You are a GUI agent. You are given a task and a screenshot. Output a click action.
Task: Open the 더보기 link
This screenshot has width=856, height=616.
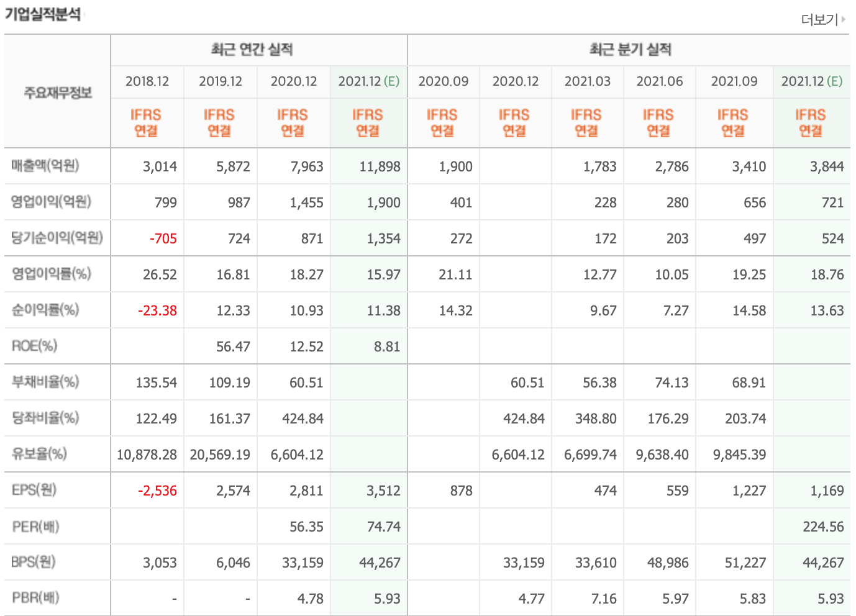coord(819,20)
